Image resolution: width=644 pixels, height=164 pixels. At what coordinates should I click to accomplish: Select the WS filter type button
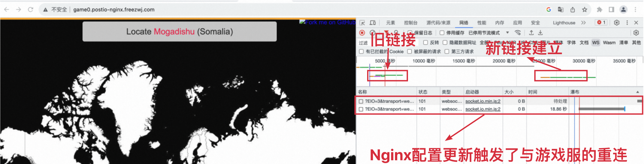click(x=596, y=42)
